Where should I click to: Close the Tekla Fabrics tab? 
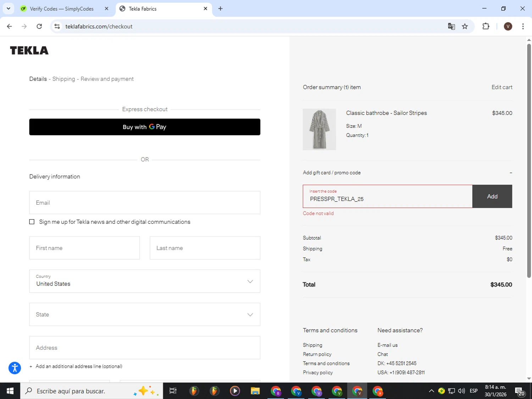205,9
